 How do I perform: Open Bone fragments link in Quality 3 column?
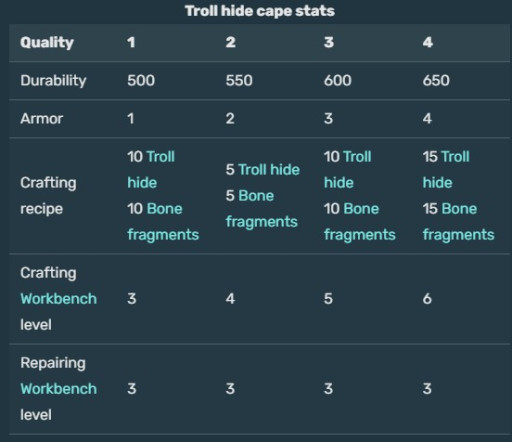[360, 222]
